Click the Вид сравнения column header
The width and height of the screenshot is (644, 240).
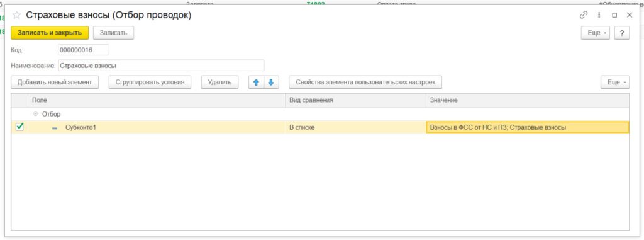[355, 100]
